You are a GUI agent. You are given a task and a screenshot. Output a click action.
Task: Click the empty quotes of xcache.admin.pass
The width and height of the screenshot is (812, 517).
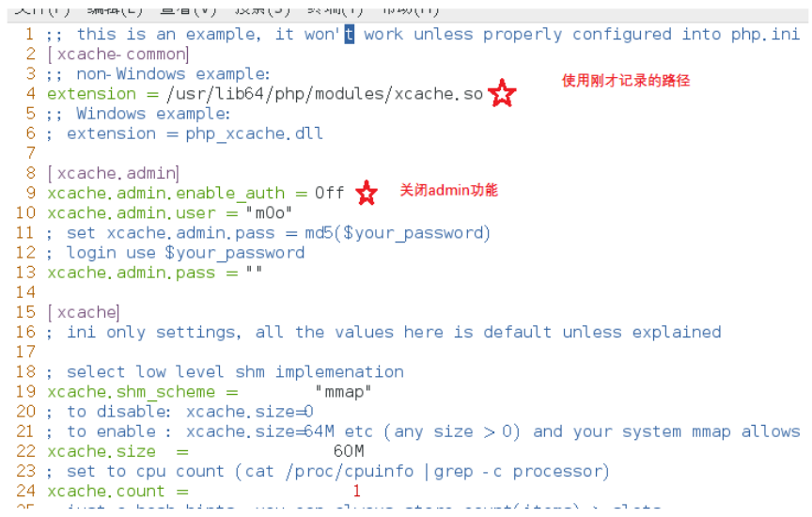coord(254,272)
